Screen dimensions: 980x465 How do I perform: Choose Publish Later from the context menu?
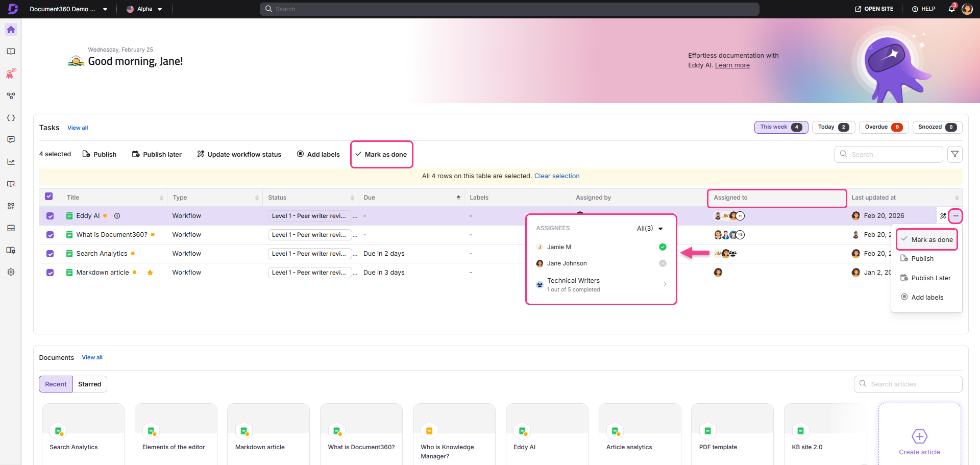click(929, 278)
